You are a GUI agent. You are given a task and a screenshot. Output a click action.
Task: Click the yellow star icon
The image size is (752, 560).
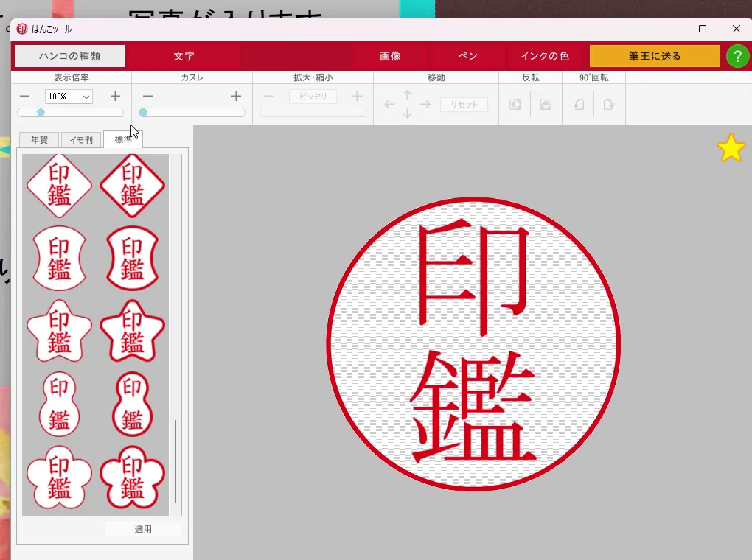731,147
